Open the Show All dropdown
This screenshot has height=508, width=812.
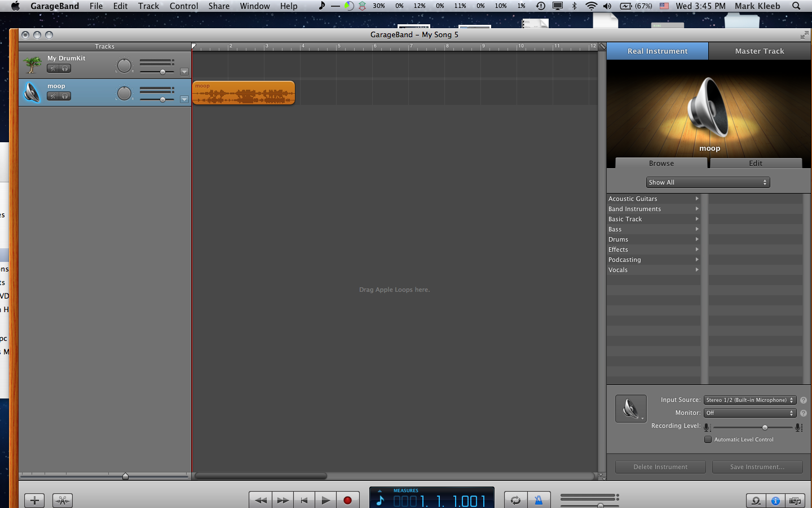708,182
